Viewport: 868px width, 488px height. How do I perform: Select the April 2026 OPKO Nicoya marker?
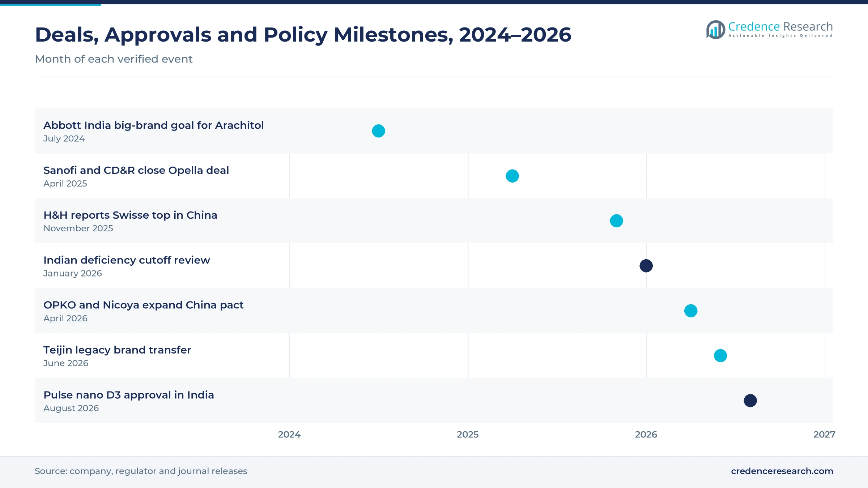691,311
